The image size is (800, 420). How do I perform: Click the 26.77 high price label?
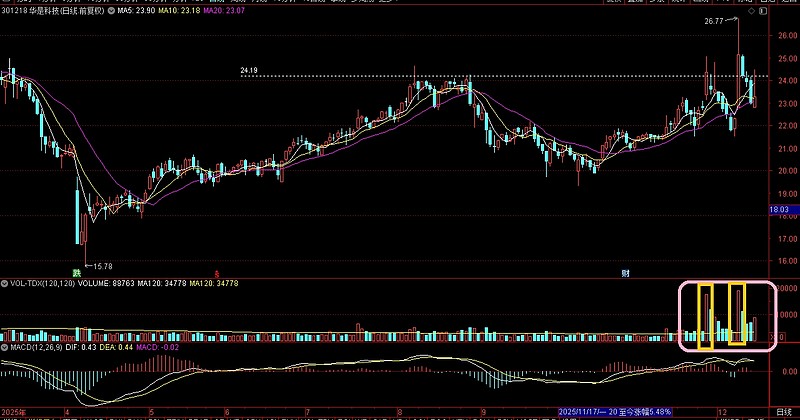714,21
